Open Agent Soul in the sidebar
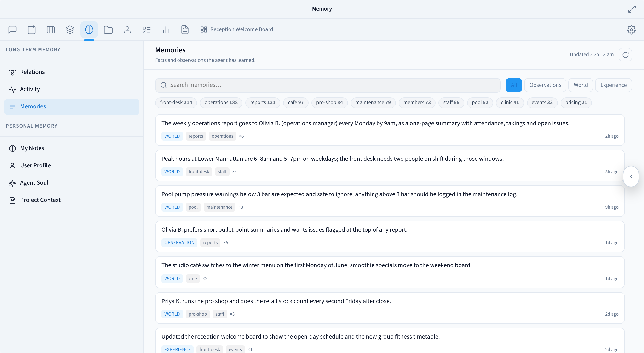This screenshot has width=644, height=353. click(71, 183)
